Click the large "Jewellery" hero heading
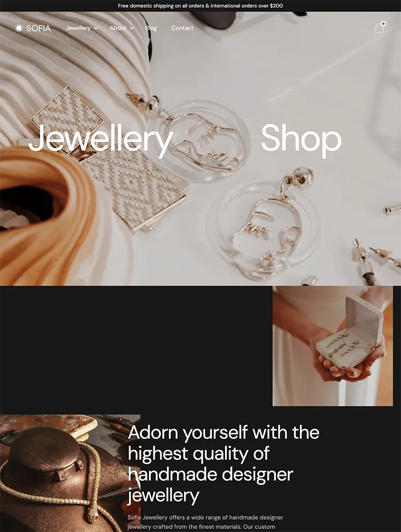This screenshot has height=532, width=401. pos(101,140)
